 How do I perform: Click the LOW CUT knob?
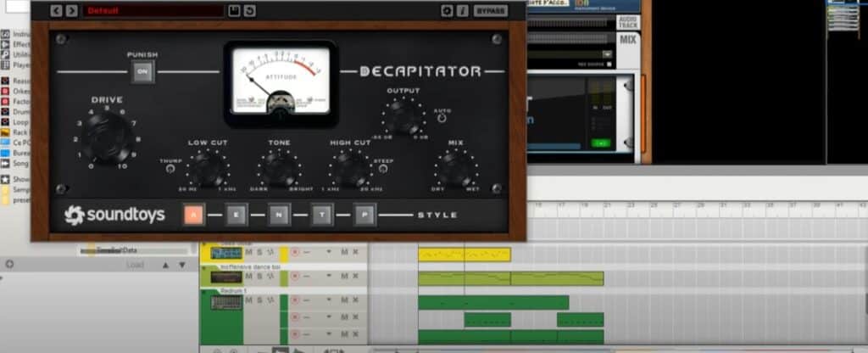point(208,168)
